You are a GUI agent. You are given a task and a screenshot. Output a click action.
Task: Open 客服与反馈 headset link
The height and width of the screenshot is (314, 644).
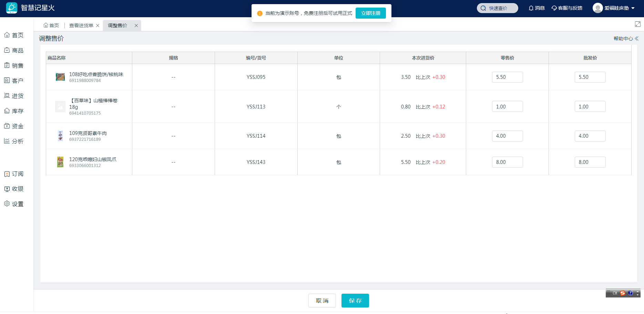click(x=567, y=8)
